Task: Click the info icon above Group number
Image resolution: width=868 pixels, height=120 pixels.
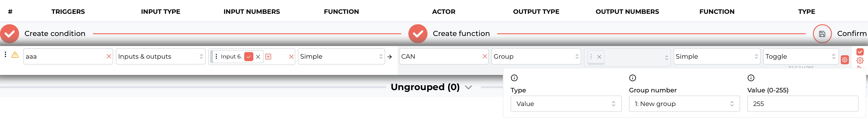Action: click(x=632, y=78)
